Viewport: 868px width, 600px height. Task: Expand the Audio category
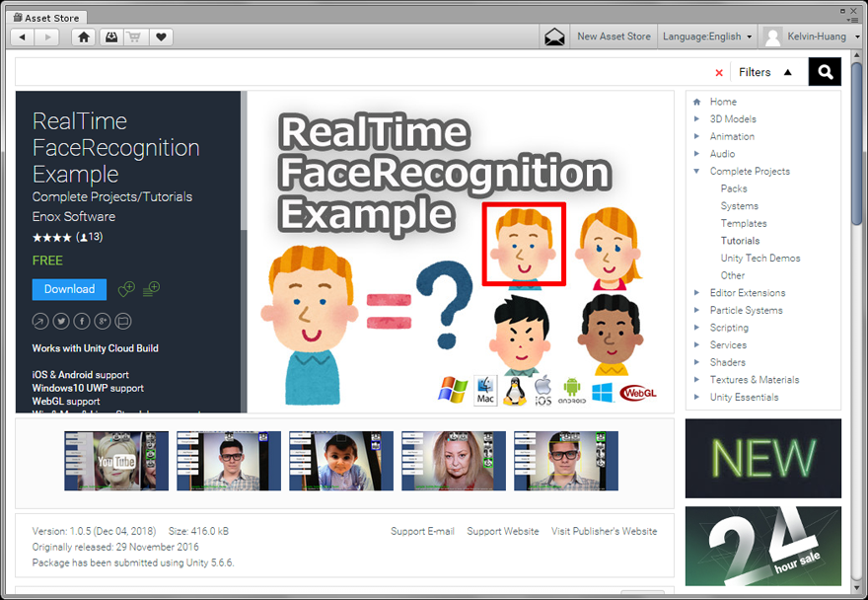pyautogui.click(x=697, y=154)
